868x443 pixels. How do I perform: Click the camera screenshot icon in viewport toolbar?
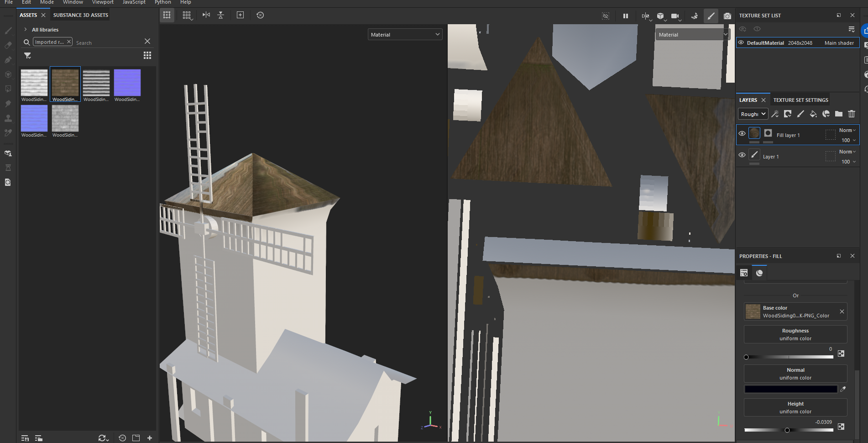click(x=727, y=16)
